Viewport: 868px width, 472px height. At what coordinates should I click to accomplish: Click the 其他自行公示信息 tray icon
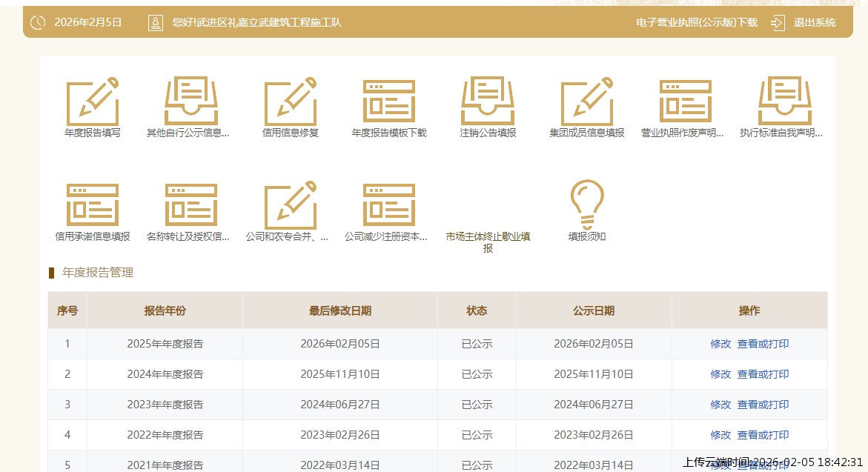191,101
